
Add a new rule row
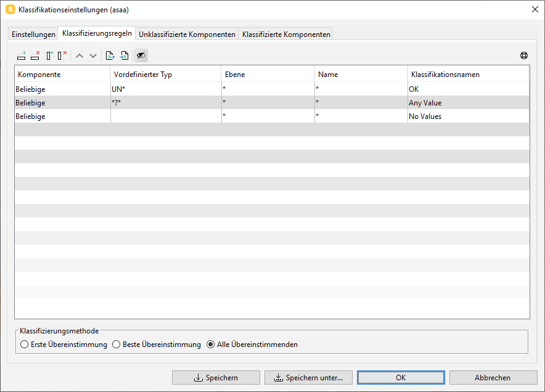click(22, 55)
